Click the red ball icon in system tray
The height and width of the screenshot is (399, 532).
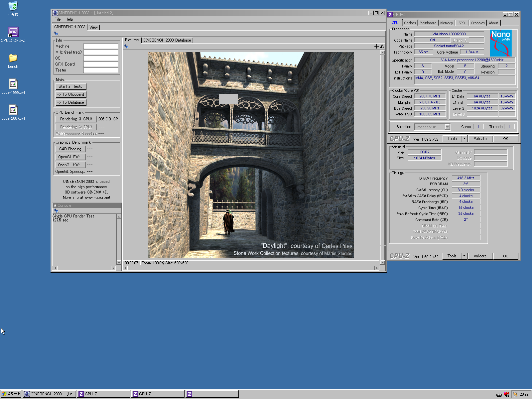[x=506, y=394]
